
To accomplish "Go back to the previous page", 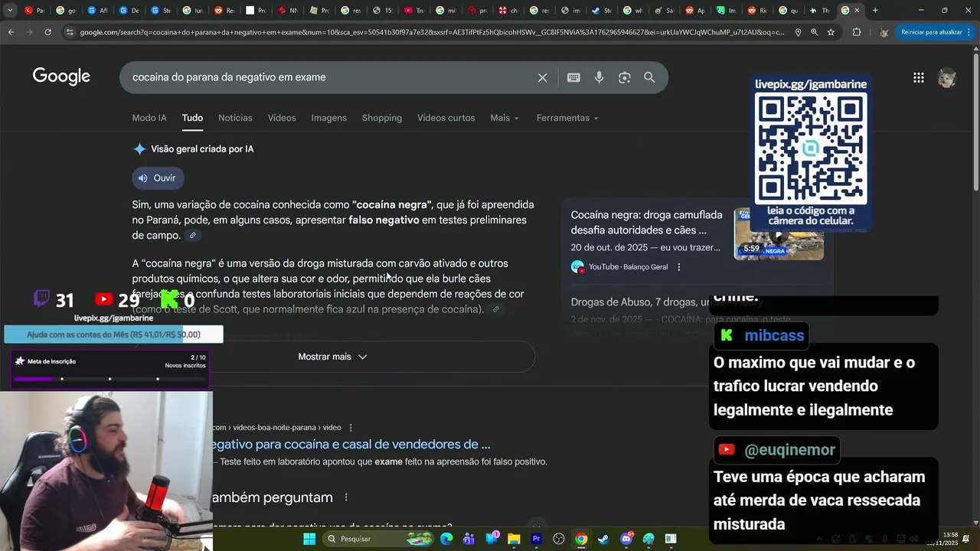I will (x=11, y=32).
